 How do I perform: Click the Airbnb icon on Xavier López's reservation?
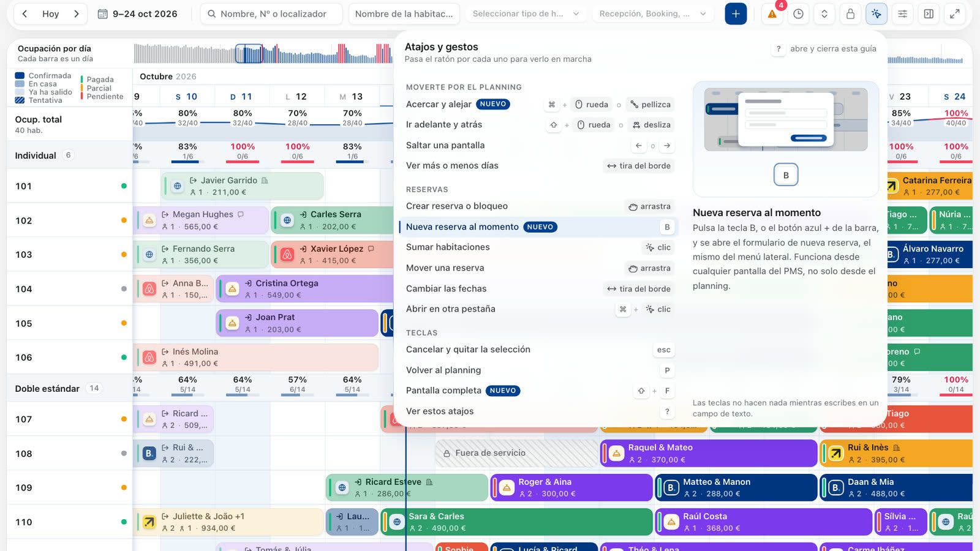click(287, 255)
